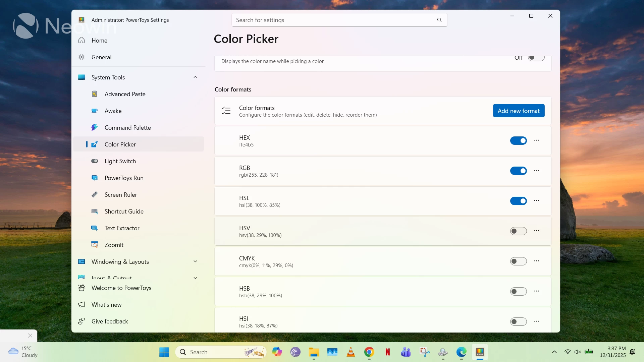The width and height of the screenshot is (644, 362).
Task: Open File Explorer from taskbar
Action: [314, 352]
